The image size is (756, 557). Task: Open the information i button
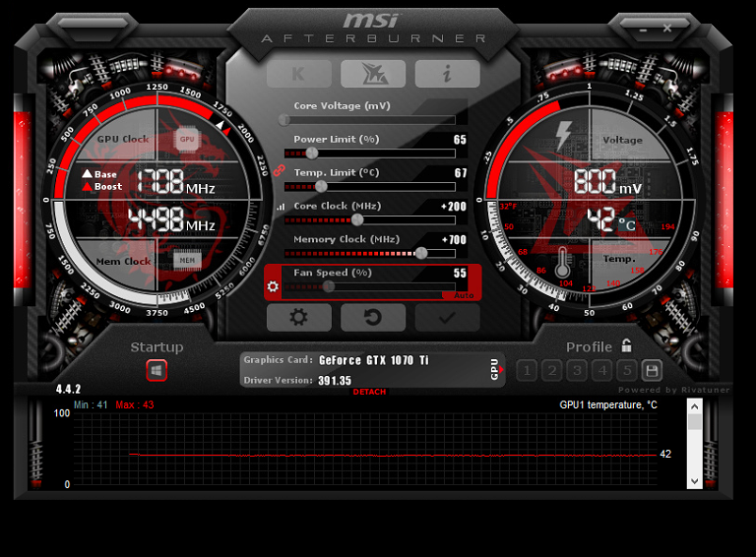[448, 74]
